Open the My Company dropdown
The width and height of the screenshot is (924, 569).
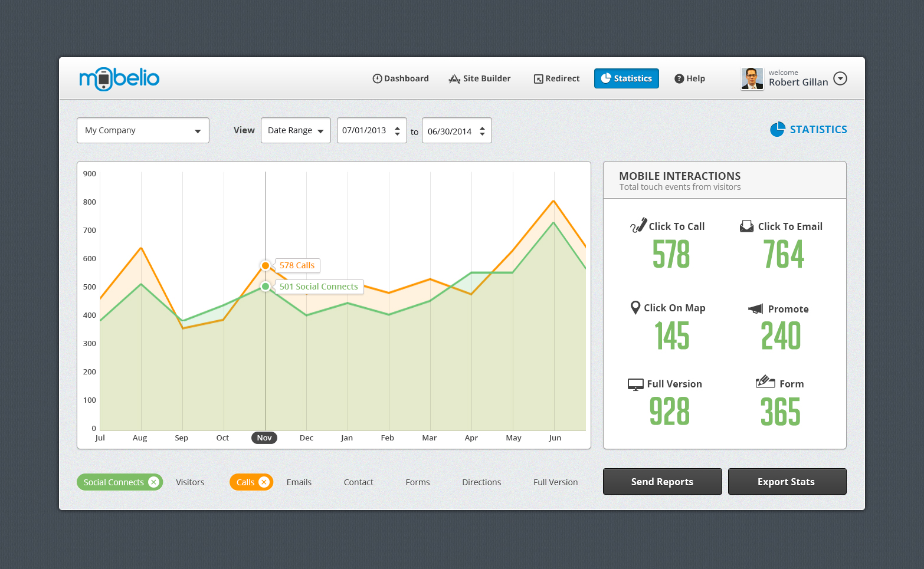143,130
